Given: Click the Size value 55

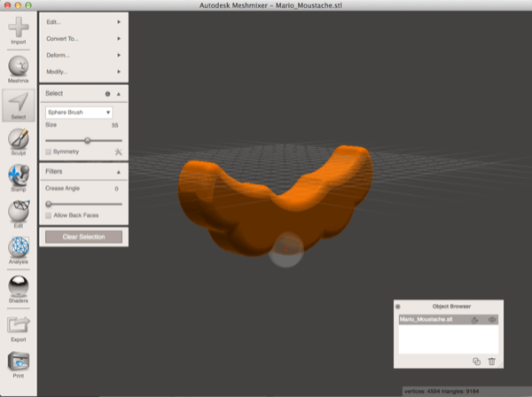Looking at the screenshot, I should [x=115, y=125].
